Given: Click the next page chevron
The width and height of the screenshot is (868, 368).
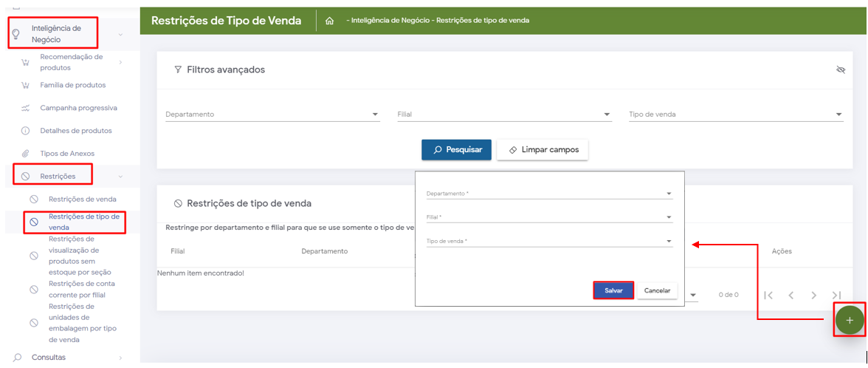Looking at the screenshot, I should pyautogui.click(x=813, y=295).
